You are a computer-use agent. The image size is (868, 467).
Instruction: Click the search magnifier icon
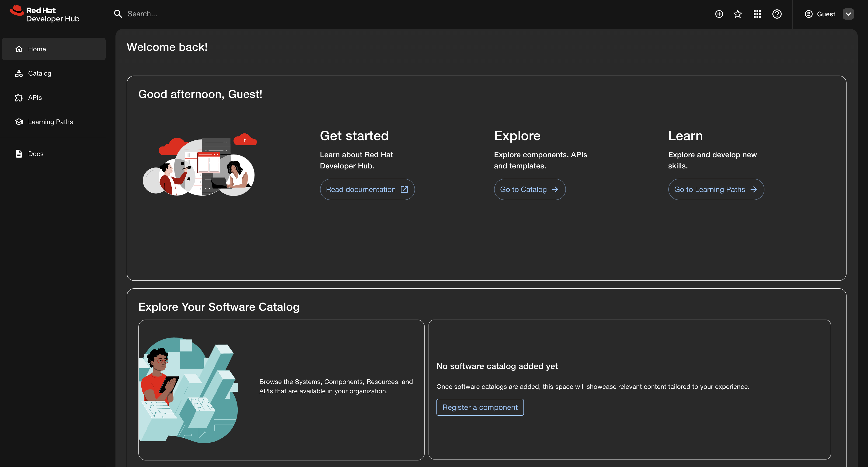click(x=118, y=14)
